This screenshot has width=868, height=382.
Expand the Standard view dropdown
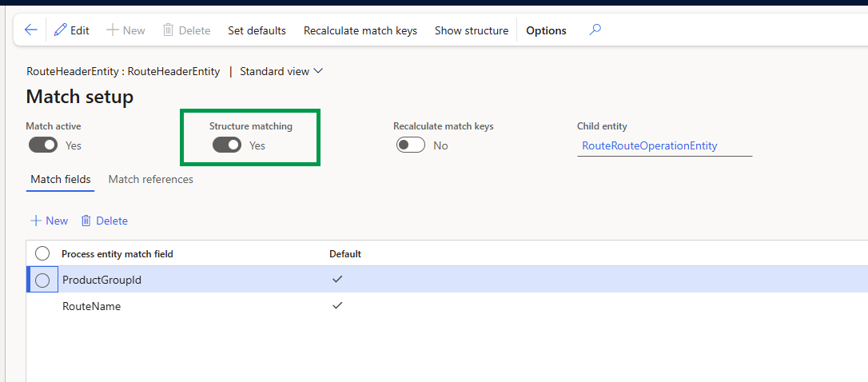(281, 71)
